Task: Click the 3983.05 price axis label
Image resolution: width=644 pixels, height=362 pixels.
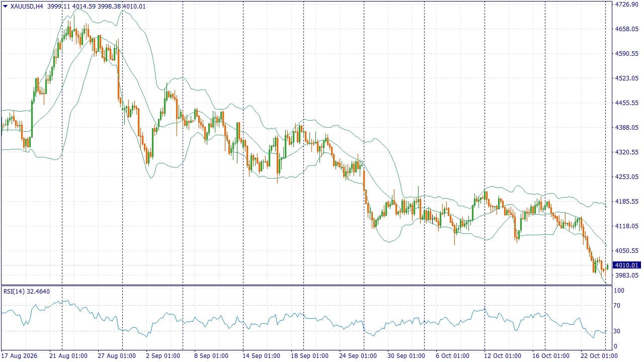Action: pyautogui.click(x=626, y=275)
